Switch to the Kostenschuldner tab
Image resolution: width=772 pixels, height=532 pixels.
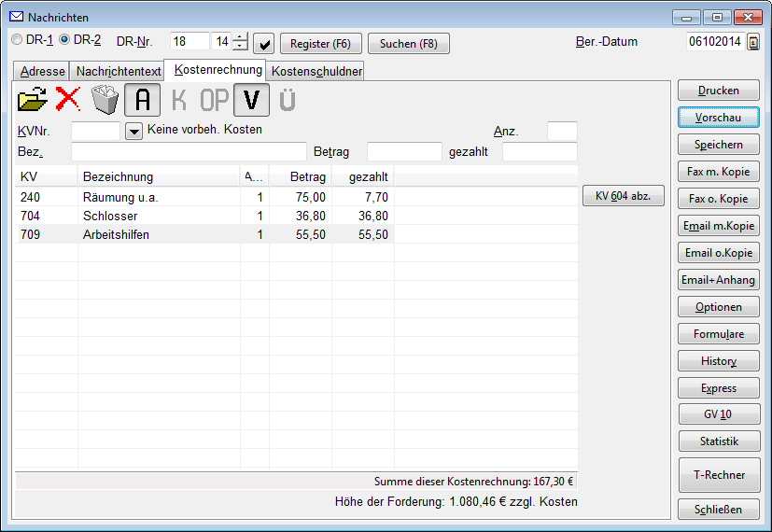[316, 71]
